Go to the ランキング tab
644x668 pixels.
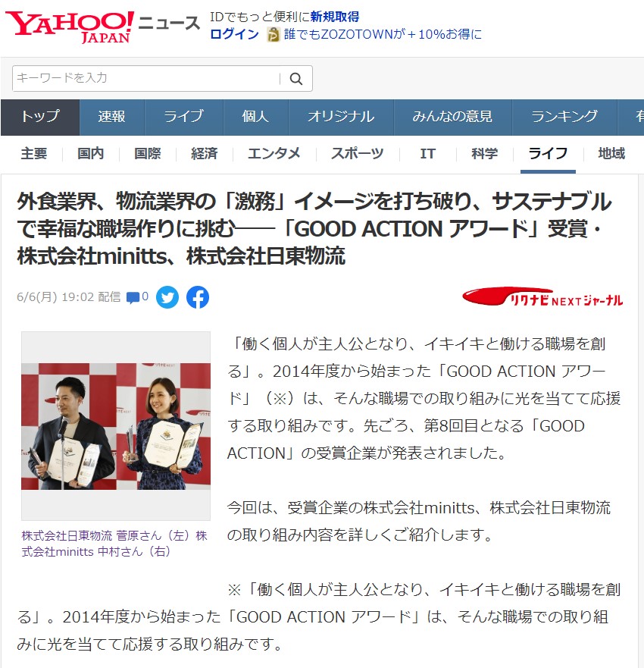(x=564, y=117)
